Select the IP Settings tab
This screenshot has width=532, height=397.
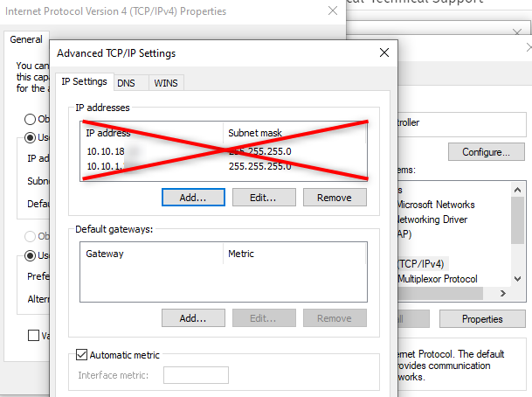[x=84, y=82]
